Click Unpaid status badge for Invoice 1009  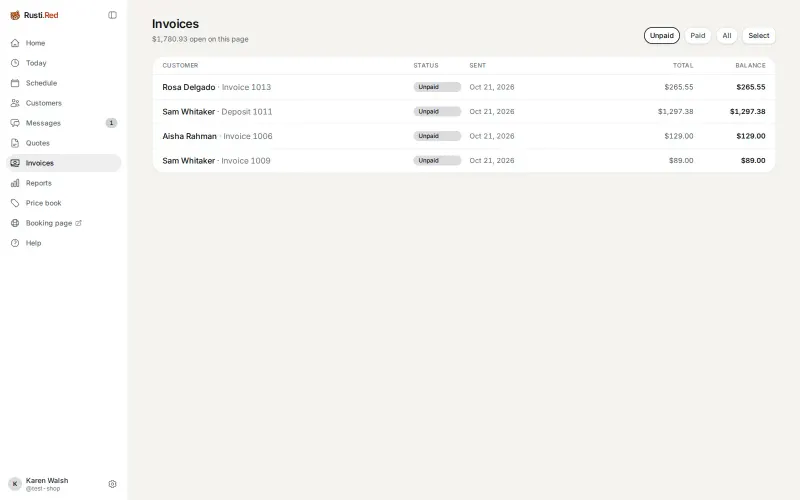(x=437, y=161)
